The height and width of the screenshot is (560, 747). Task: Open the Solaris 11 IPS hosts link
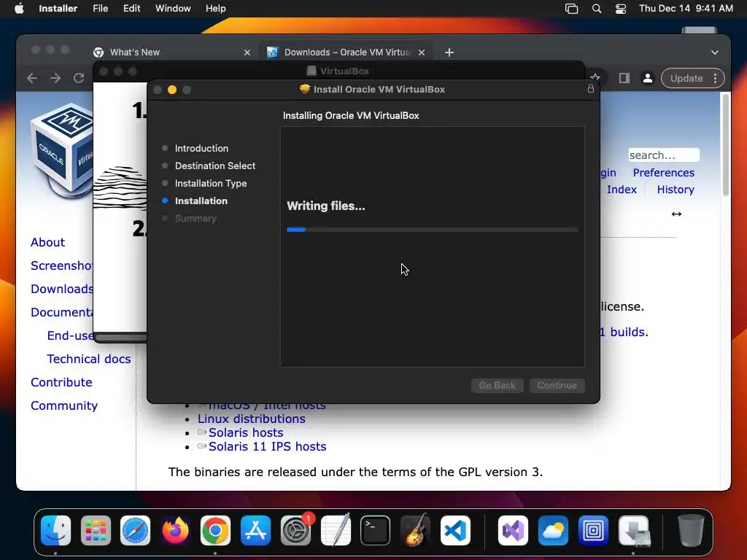point(267,446)
